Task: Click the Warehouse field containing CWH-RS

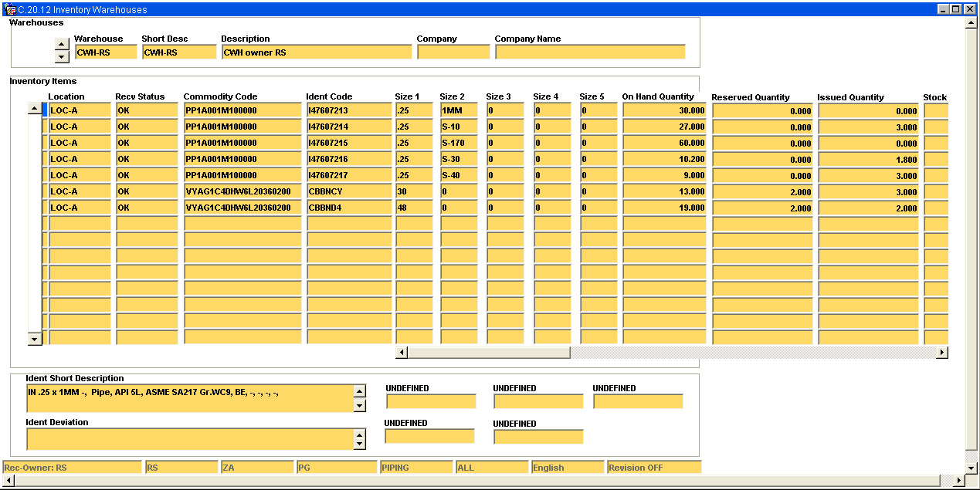Action: click(x=106, y=52)
